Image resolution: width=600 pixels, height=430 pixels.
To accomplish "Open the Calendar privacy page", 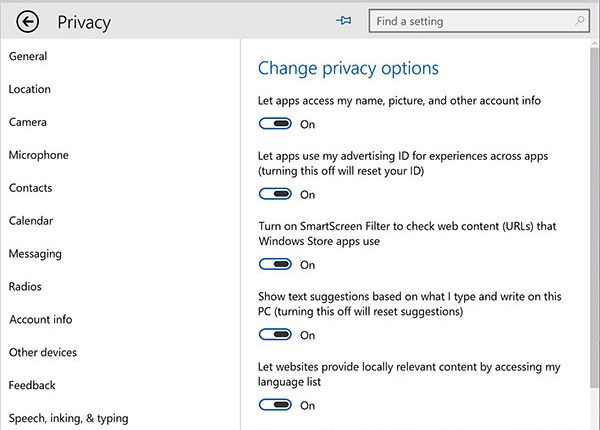I will (31, 221).
